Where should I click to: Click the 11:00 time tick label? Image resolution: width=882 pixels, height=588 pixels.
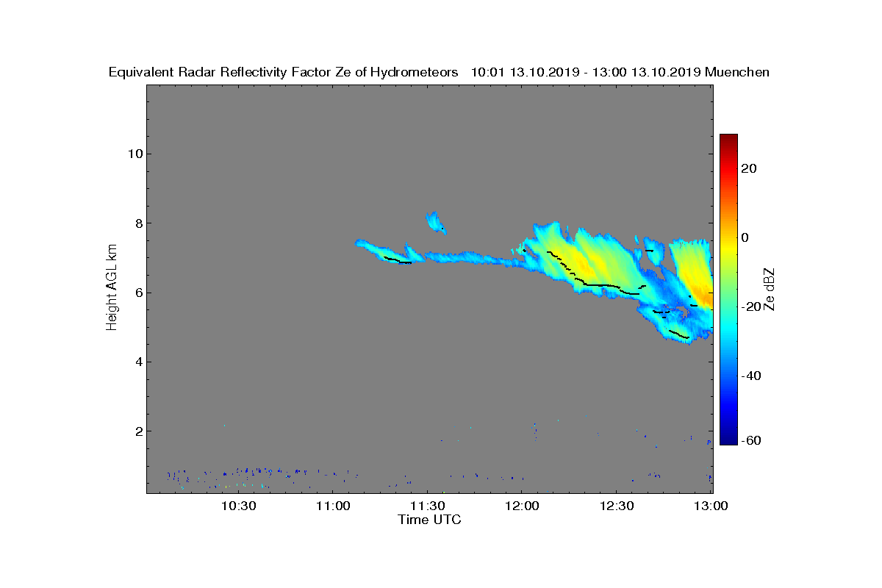(333, 506)
